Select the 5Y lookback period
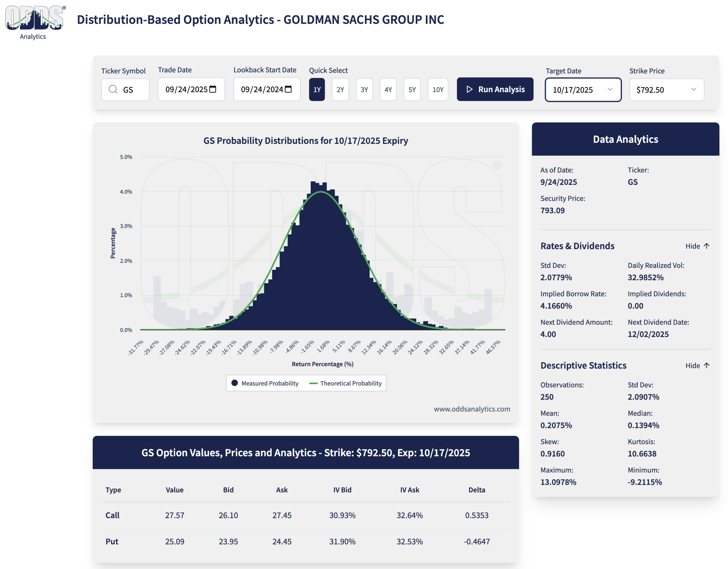 pyautogui.click(x=412, y=90)
